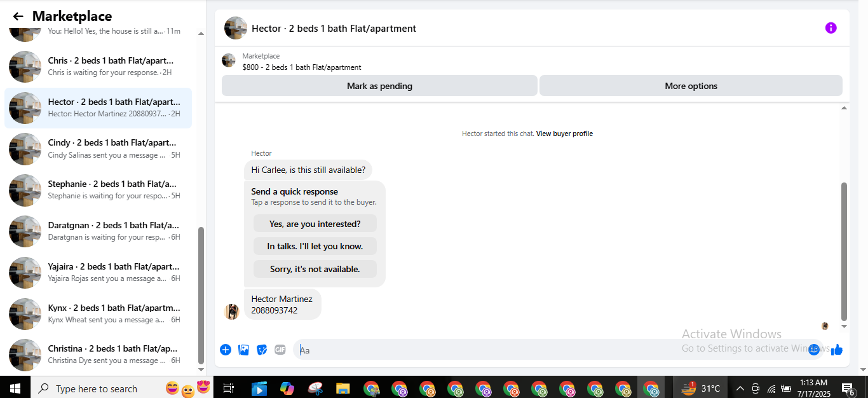Open Stephanie conversation in list
The height and width of the screenshot is (398, 868).
click(98, 190)
